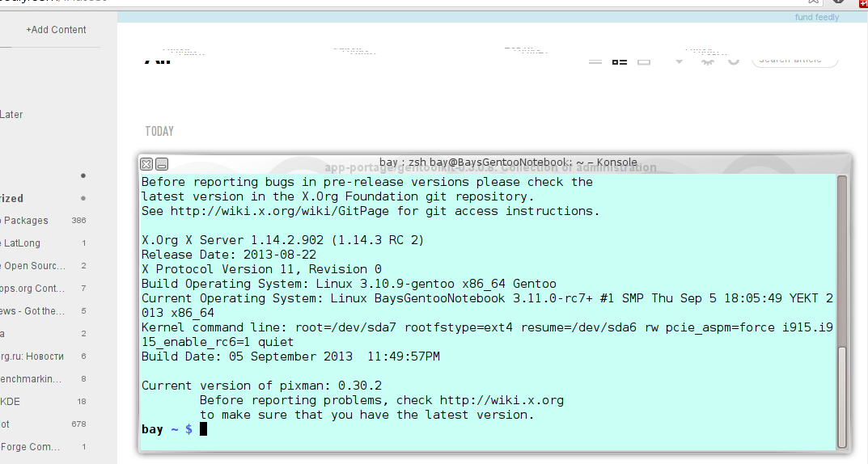This screenshot has height=464, width=868.
Task: Click the +Add Content button
Action: coord(56,30)
